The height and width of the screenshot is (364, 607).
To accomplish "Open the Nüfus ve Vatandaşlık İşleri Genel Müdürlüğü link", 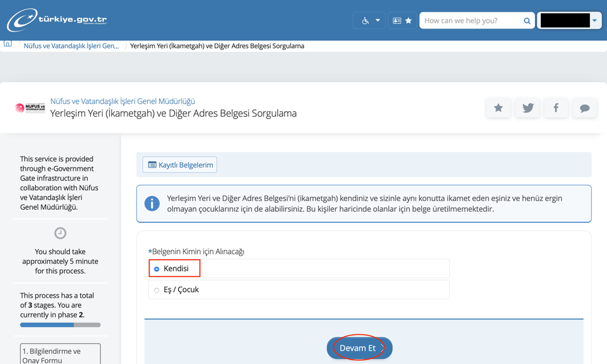I will click(x=122, y=101).
